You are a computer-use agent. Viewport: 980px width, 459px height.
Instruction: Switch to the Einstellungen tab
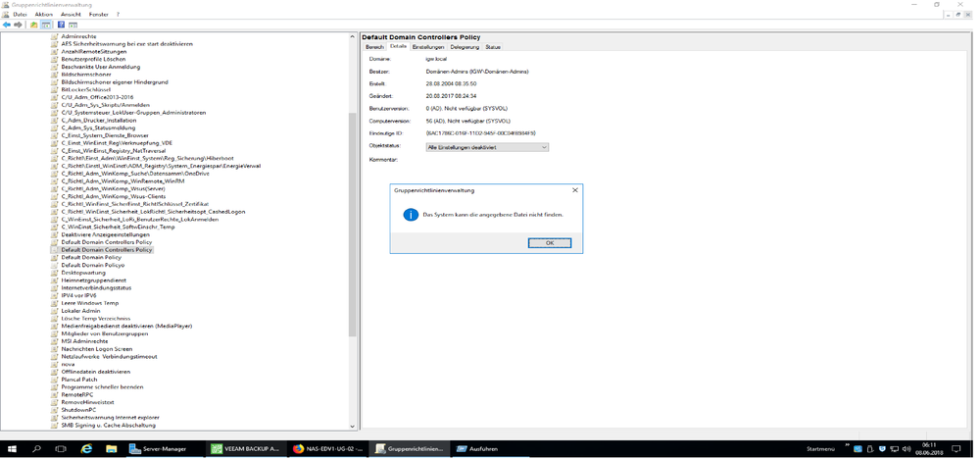[x=428, y=47]
